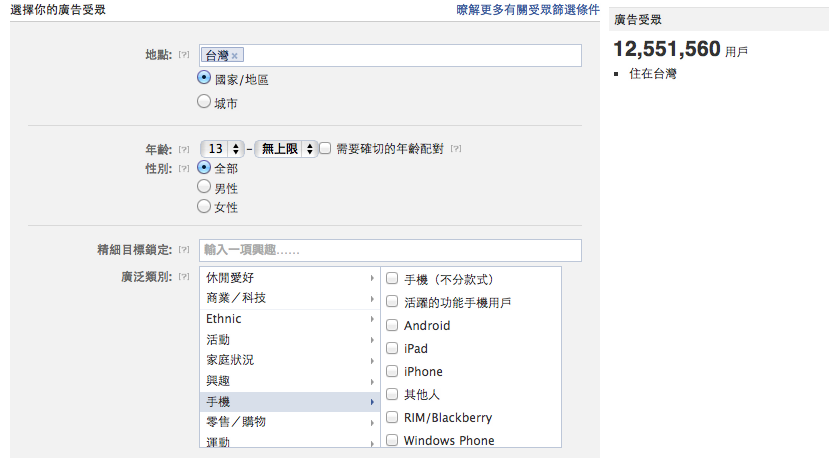
Task: Select the 零售／購物 category item
Action: tap(290, 422)
